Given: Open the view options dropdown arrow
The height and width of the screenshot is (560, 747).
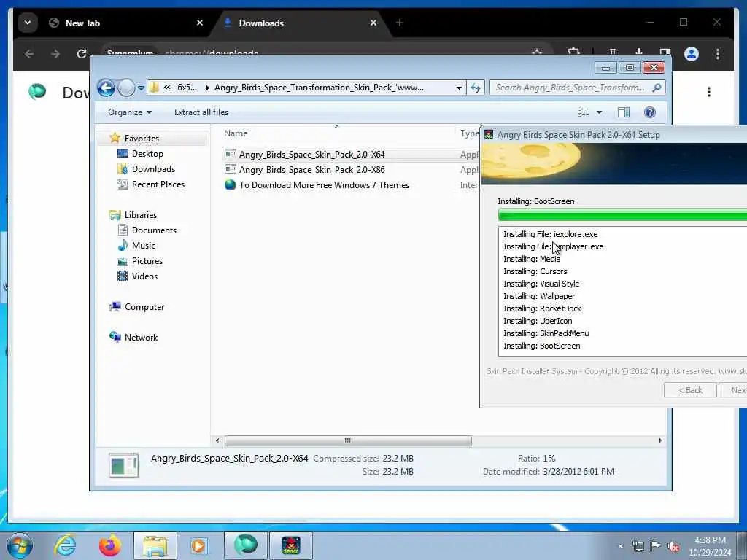Looking at the screenshot, I should click(x=600, y=112).
